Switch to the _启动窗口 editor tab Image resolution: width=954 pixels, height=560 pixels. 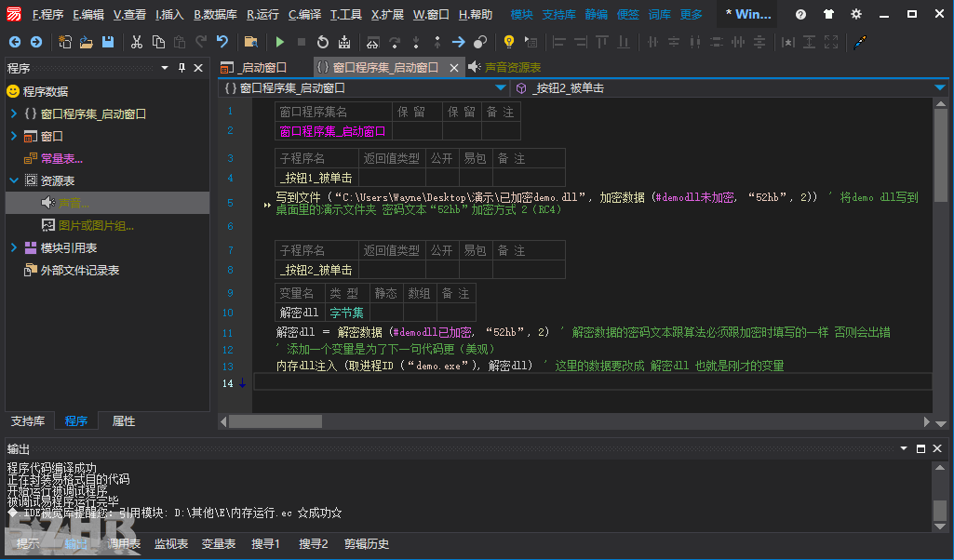click(x=254, y=68)
